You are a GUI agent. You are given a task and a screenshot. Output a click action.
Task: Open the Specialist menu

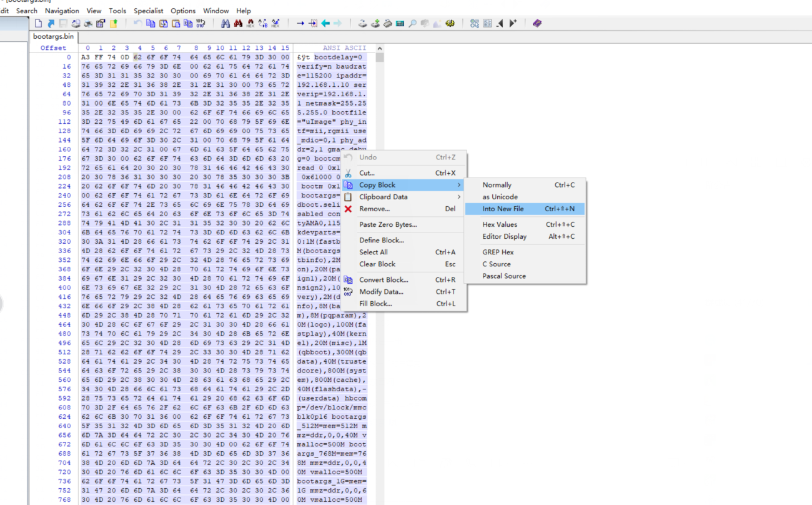149,11
